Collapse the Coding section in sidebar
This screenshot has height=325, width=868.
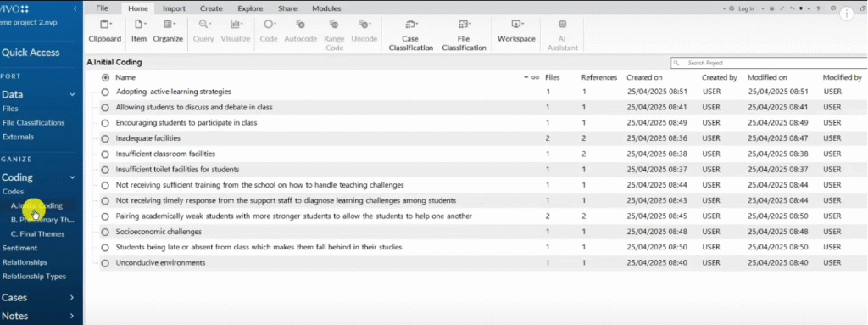72,177
